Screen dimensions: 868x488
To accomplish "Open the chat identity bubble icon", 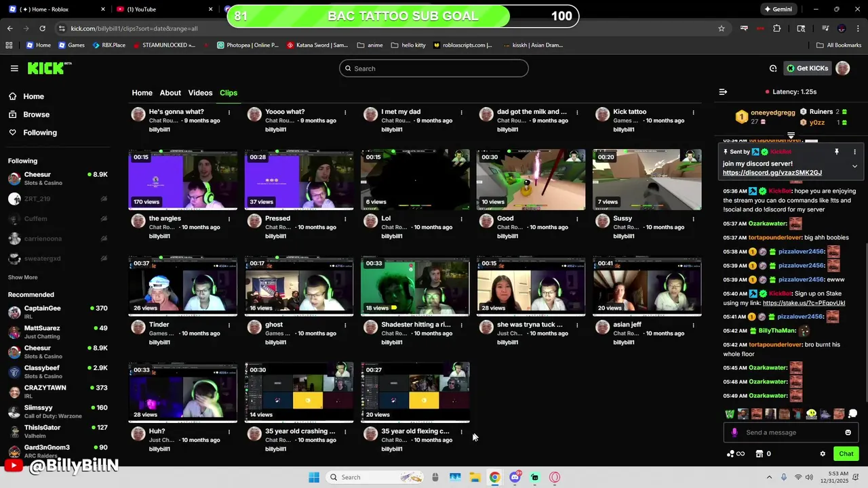I will pyautogui.click(x=853, y=413).
